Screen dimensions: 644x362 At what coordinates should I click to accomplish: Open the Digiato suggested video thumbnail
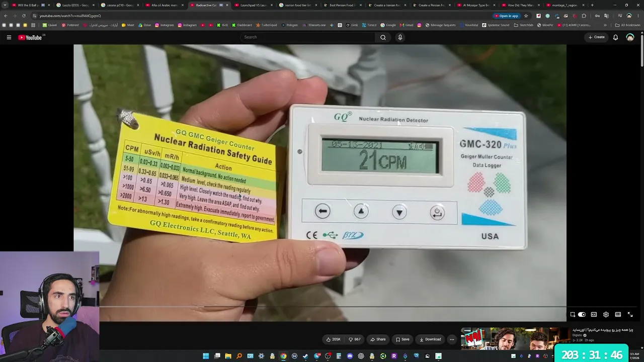coord(515,339)
